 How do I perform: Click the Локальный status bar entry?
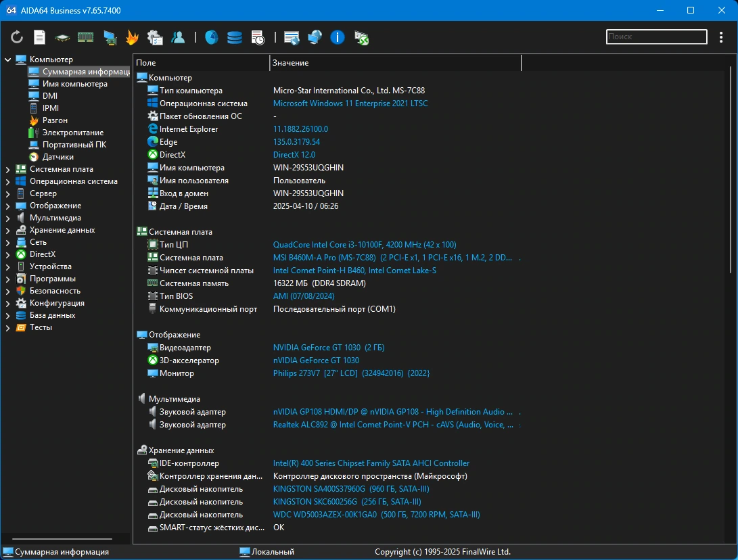pos(267,552)
